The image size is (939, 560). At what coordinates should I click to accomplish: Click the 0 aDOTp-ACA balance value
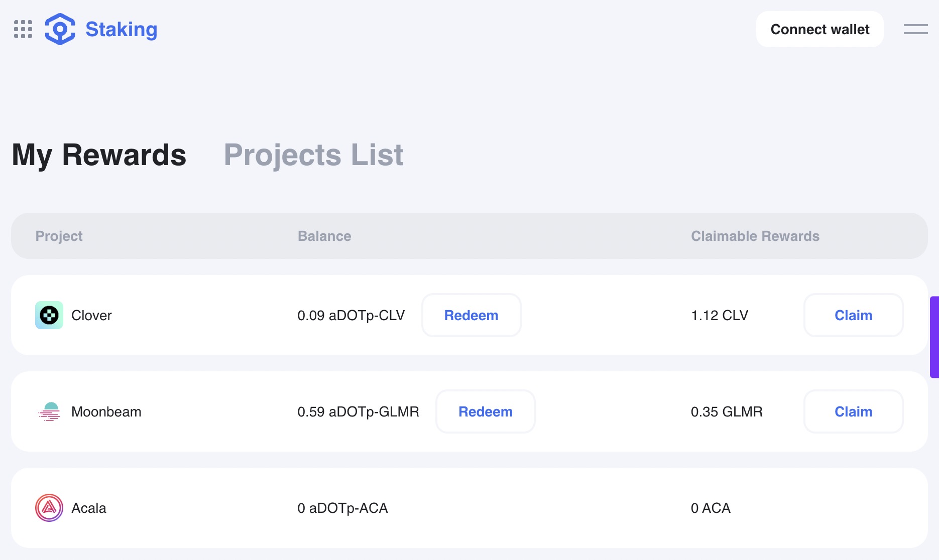pyautogui.click(x=342, y=508)
